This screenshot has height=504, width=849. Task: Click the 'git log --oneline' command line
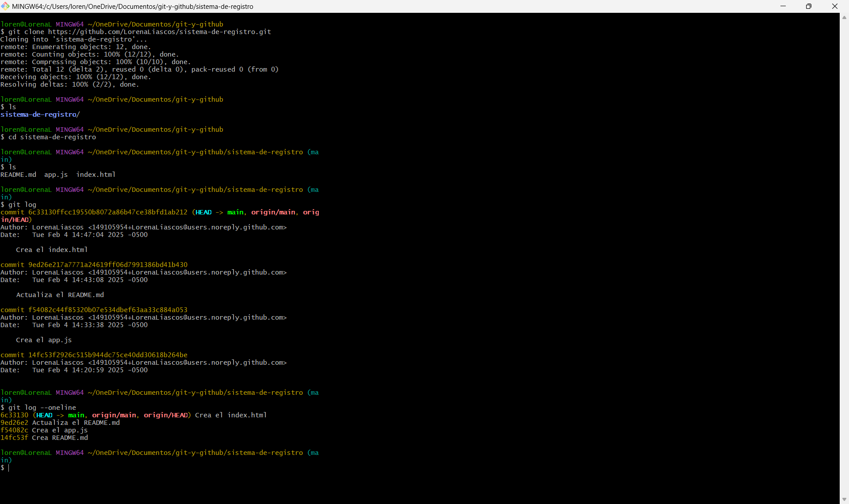click(38, 408)
